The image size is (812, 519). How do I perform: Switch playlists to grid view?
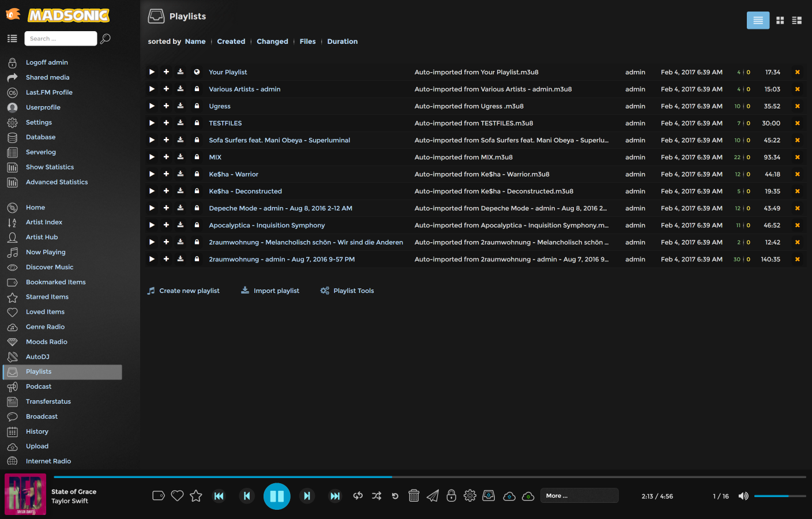780,20
